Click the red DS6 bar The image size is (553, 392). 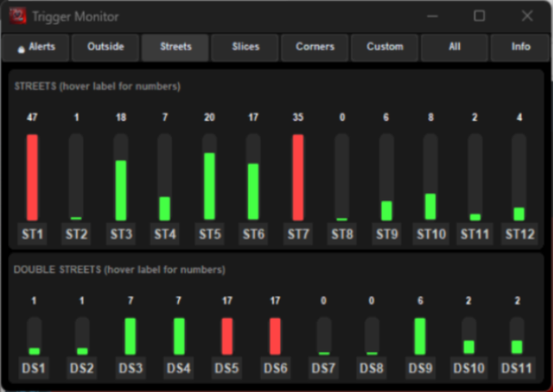[275, 337]
